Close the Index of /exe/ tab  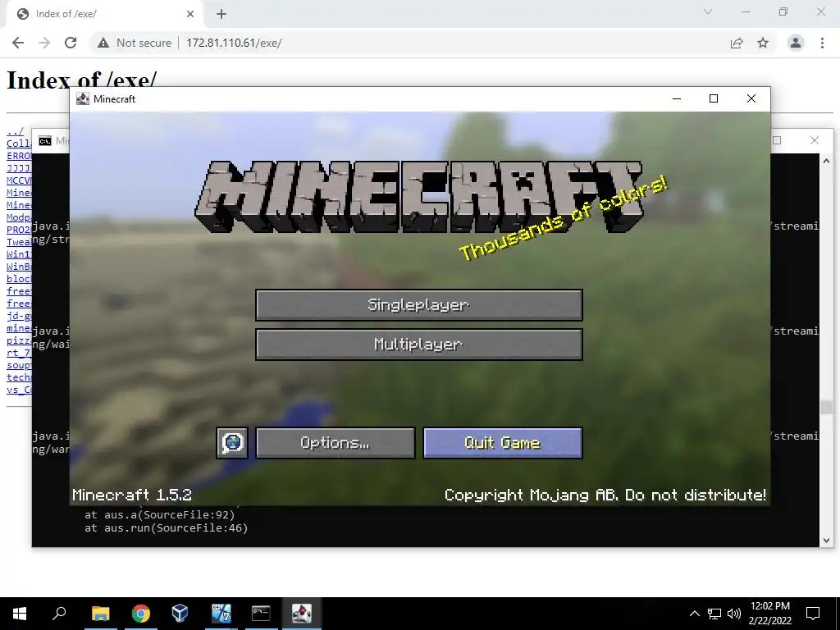coord(190,14)
